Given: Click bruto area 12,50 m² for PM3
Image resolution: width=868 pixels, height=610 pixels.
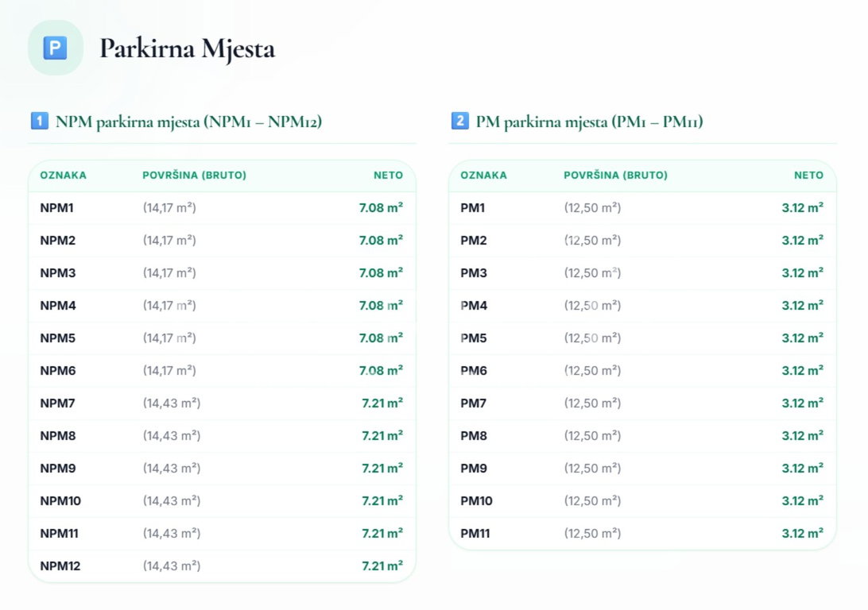Looking at the screenshot, I should point(592,273).
